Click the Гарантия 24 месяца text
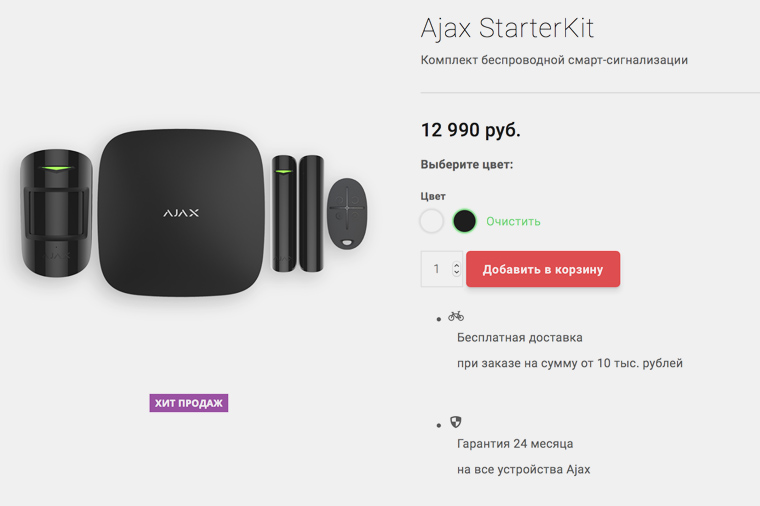The height and width of the screenshot is (506, 760). pos(515,444)
